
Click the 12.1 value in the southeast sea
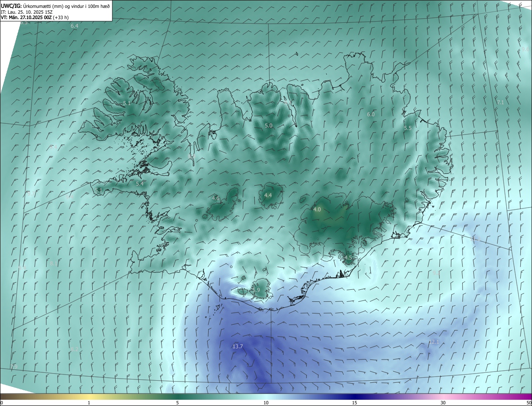[x=434, y=342]
